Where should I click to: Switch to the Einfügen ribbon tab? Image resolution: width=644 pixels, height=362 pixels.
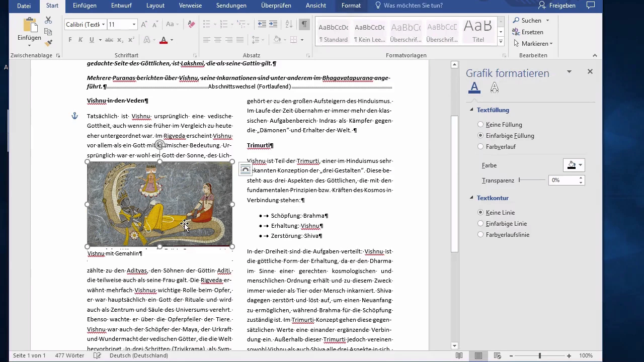[85, 6]
